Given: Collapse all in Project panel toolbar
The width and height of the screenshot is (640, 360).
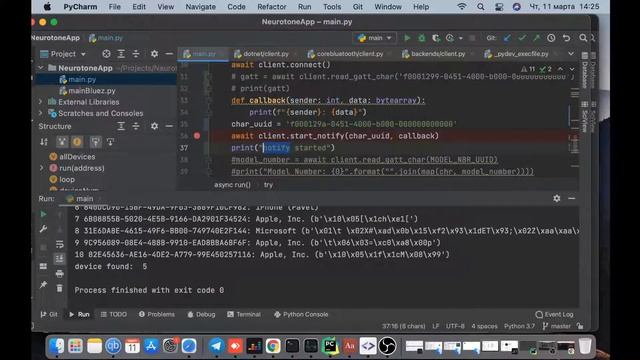Looking at the screenshot, I should point(136,54).
